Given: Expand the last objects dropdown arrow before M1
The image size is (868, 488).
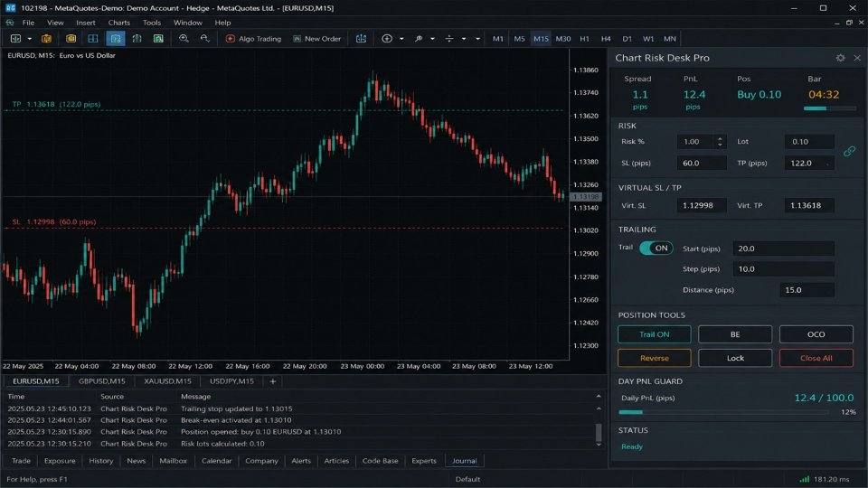Looking at the screenshot, I should (x=477, y=39).
